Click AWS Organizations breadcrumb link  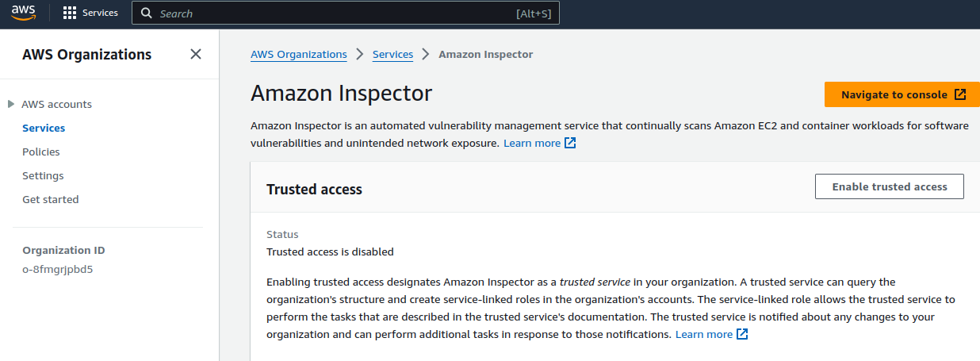[x=299, y=54]
